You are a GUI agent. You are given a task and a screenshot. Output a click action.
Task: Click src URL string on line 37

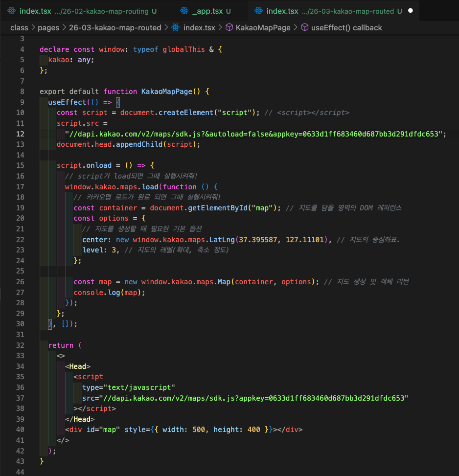point(254,398)
